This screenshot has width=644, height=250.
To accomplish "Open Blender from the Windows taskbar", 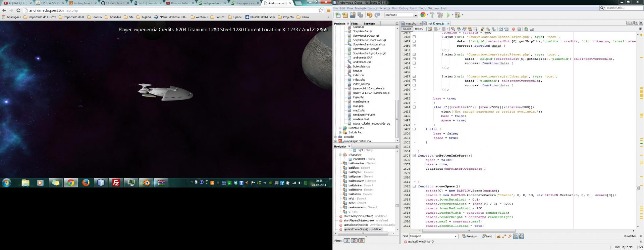I will 146,182.
